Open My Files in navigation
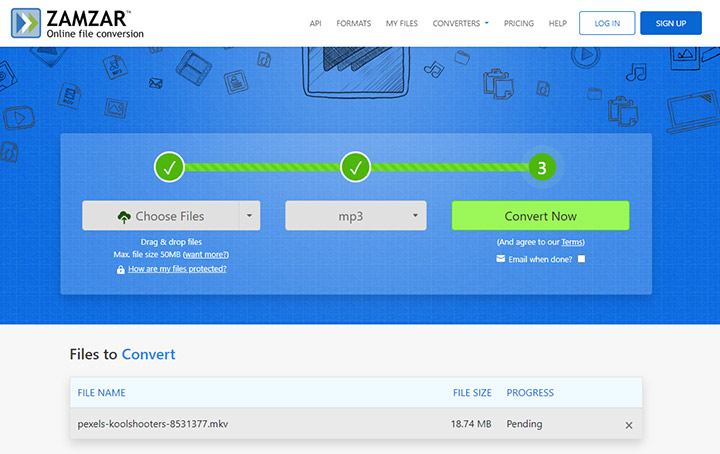Viewport: 720px width, 454px height. tap(402, 23)
